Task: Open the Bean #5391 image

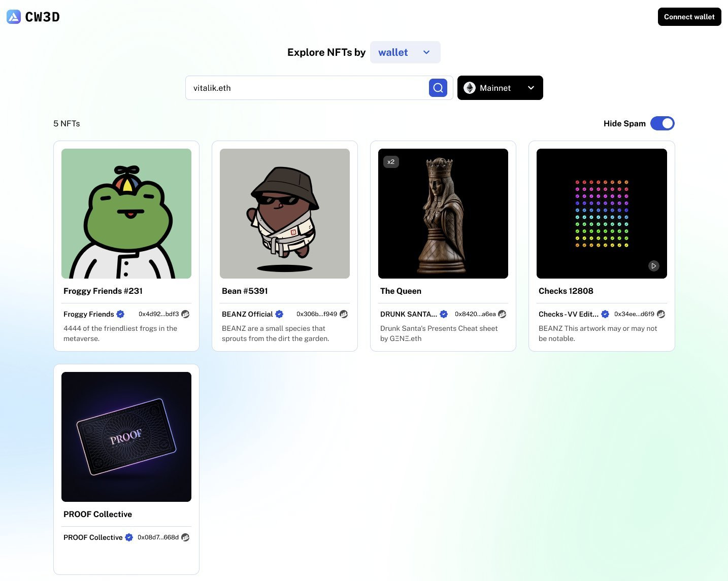Action: 285,214
